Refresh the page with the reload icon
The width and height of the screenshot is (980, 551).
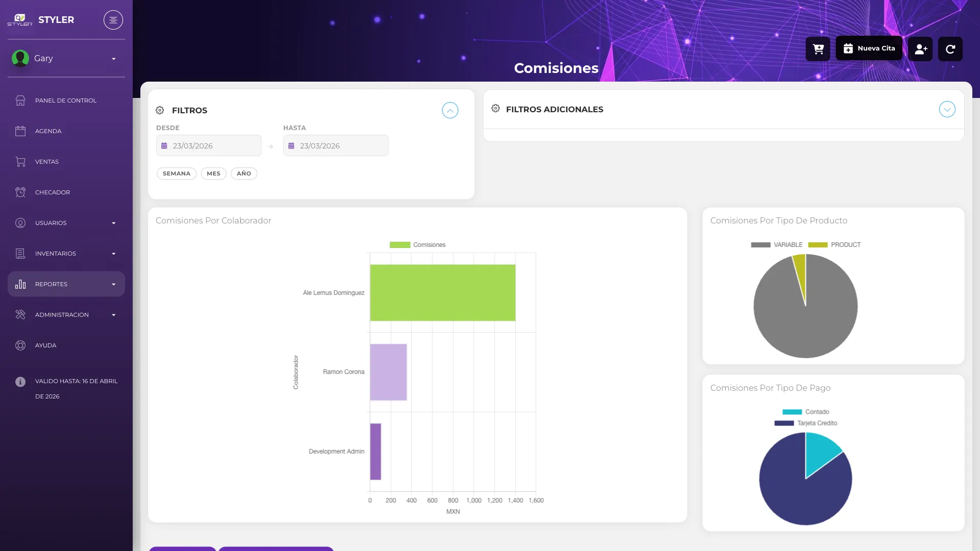point(950,49)
